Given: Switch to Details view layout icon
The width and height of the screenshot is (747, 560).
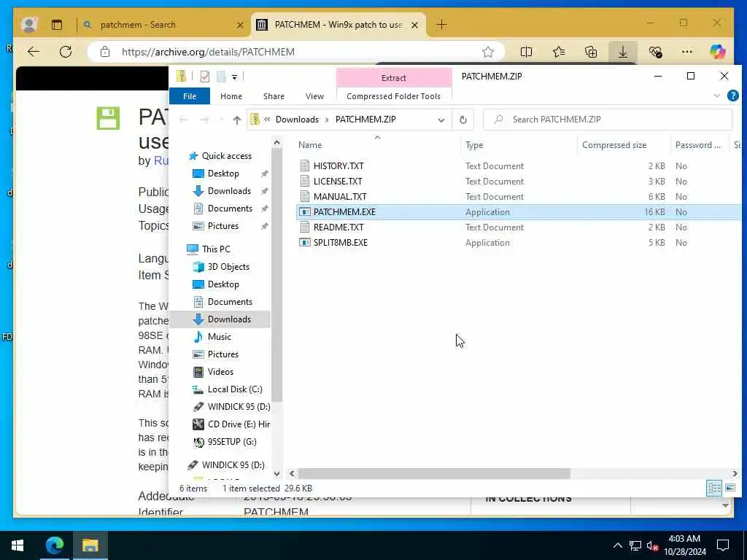Looking at the screenshot, I should [713, 488].
